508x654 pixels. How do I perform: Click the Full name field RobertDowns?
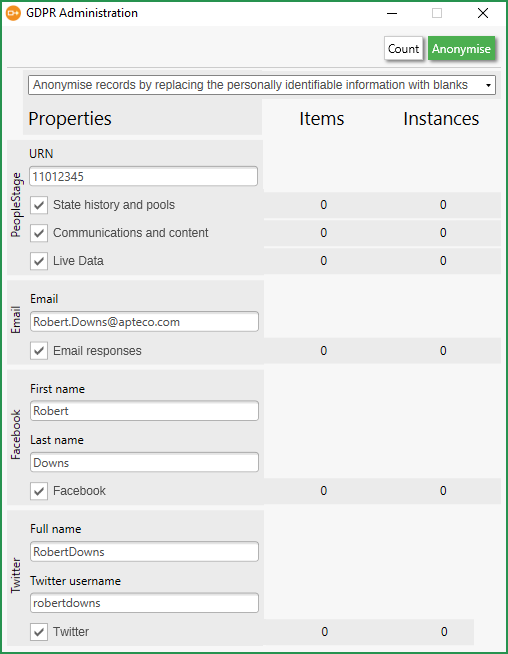(144, 552)
